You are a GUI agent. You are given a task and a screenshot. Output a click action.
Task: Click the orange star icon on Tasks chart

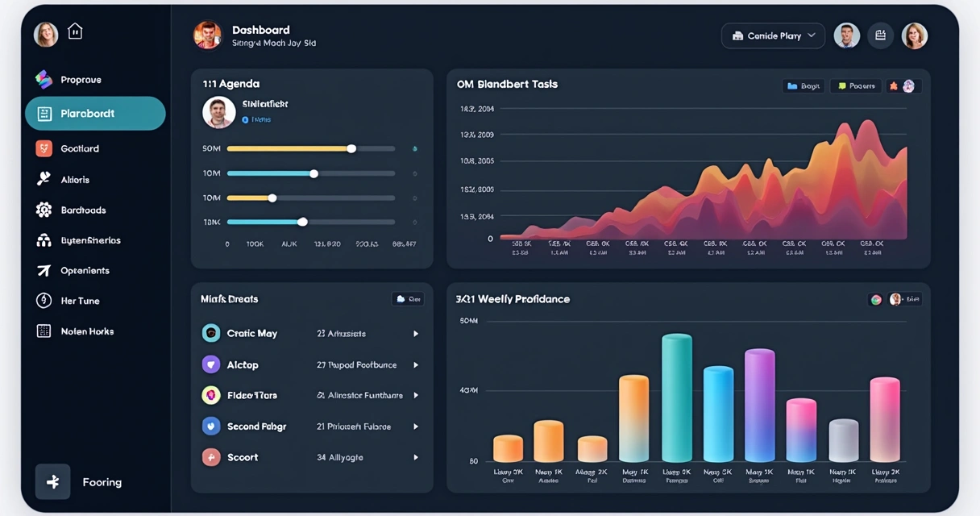point(893,85)
